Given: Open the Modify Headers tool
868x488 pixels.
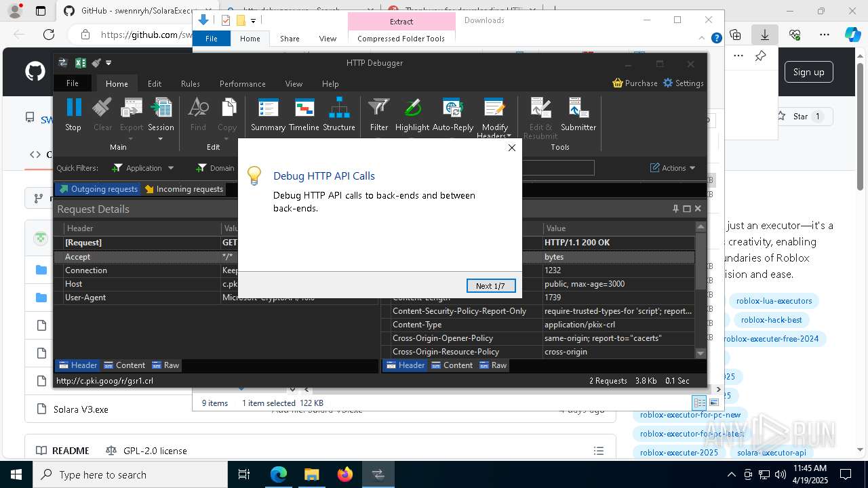Looking at the screenshot, I should 494,117.
